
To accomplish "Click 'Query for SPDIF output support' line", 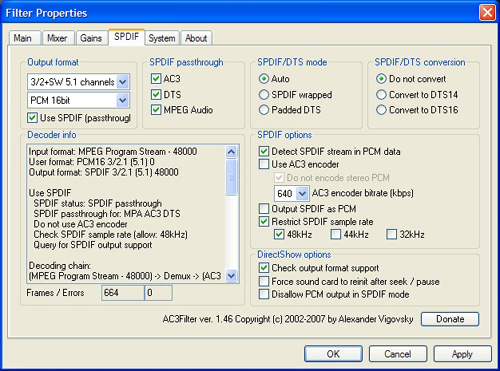I will [93, 245].
